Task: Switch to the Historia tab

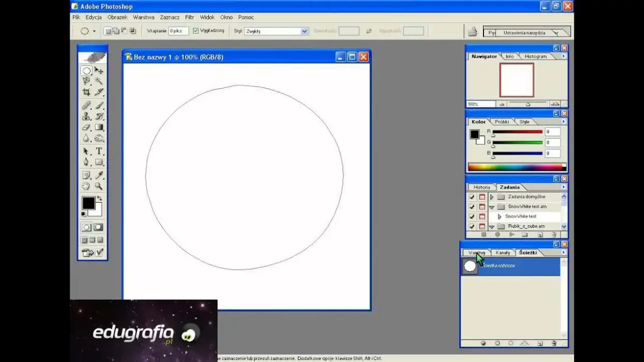Action: point(481,187)
